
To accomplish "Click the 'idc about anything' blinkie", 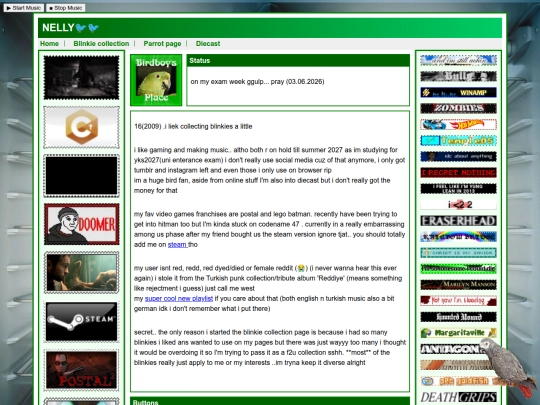I will pos(458,156).
